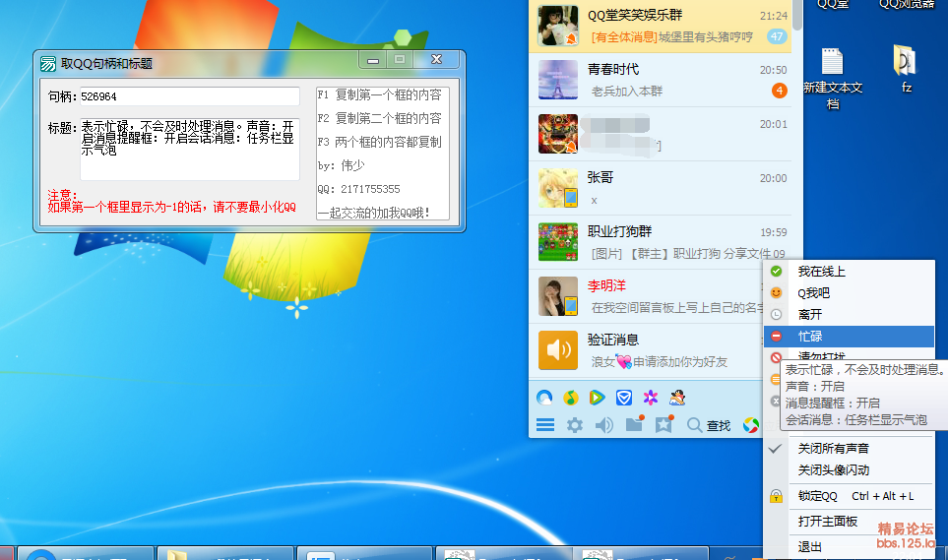Viewport: 948px width, 560px height.
Task: Click the 标题 text box in 取QQ句柄和标题 window
Action: click(189, 149)
